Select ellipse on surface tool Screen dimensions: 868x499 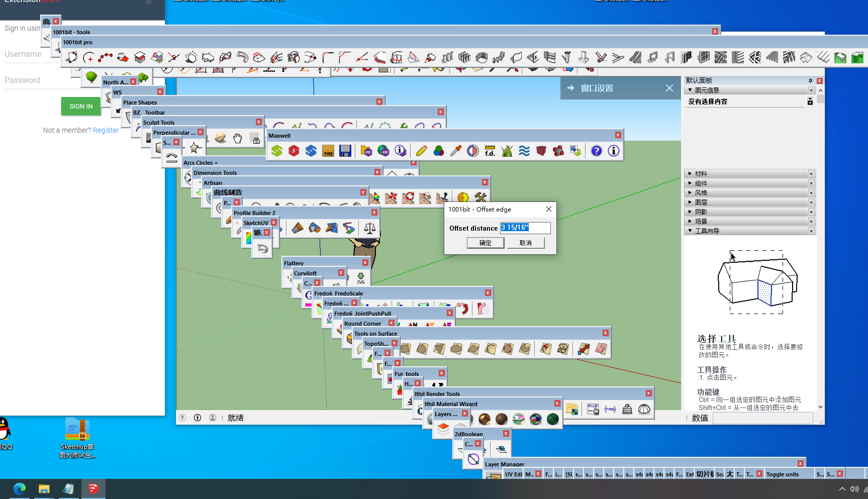[457, 349]
